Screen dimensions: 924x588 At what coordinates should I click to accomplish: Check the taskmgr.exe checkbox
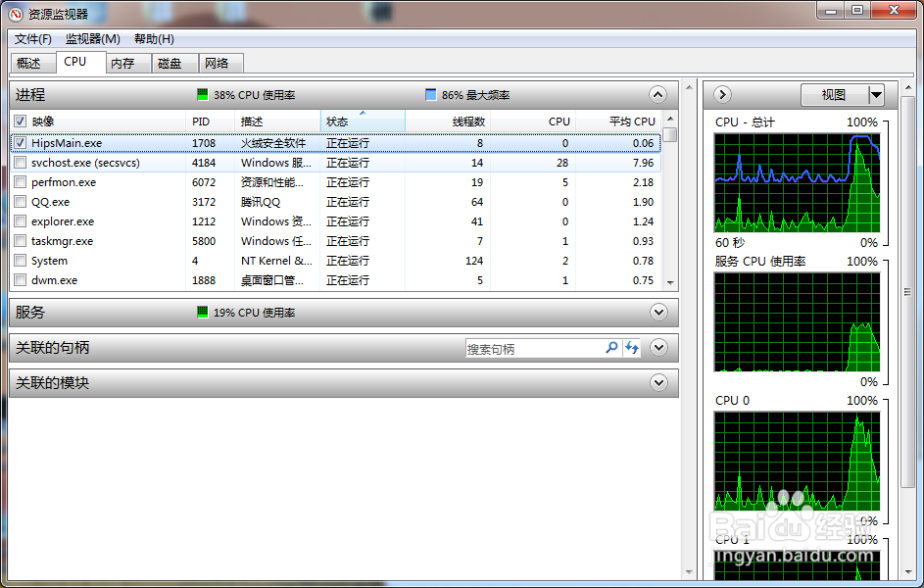[x=20, y=241]
